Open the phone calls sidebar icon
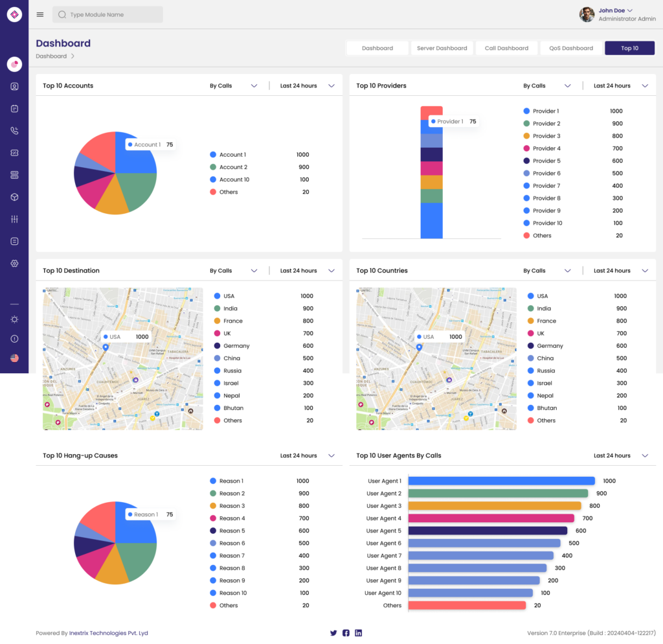Image resolution: width=663 pixels, height=644 pixels. pyautogui.click(x=14, y=131)
